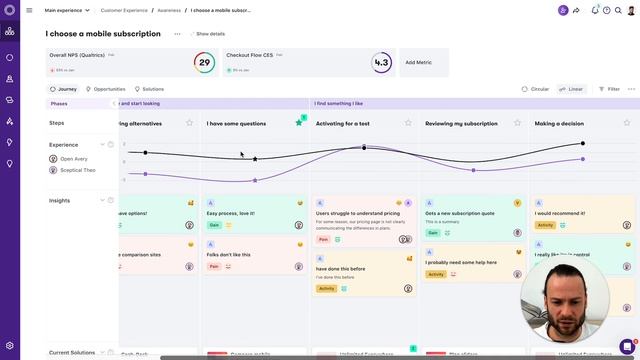Open the user profile photo menu
The height and width of the screenshot is (360, 640).
[x=631, y=10]
